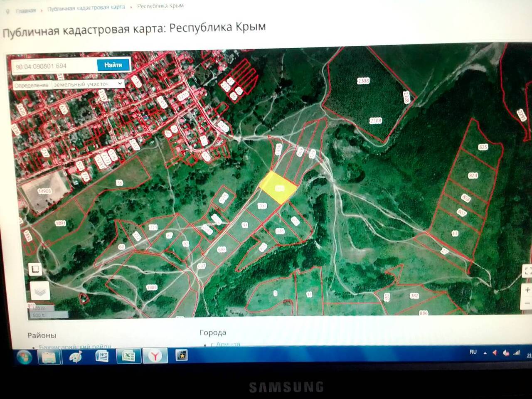Open the map layers stack icon

point(40,291)
